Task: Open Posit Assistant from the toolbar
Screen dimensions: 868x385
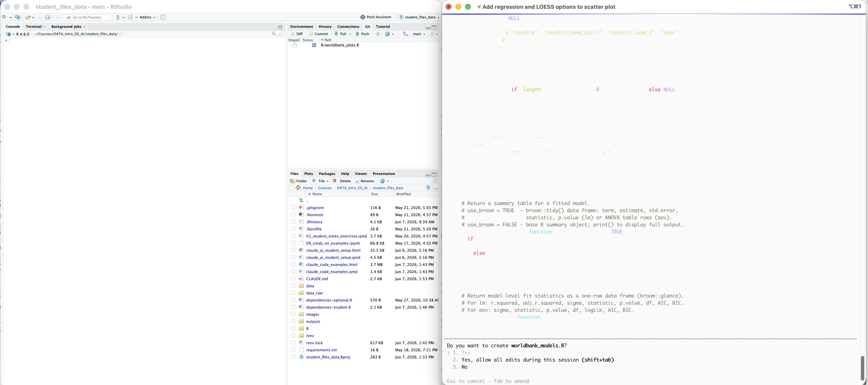Action: [376, 17]
